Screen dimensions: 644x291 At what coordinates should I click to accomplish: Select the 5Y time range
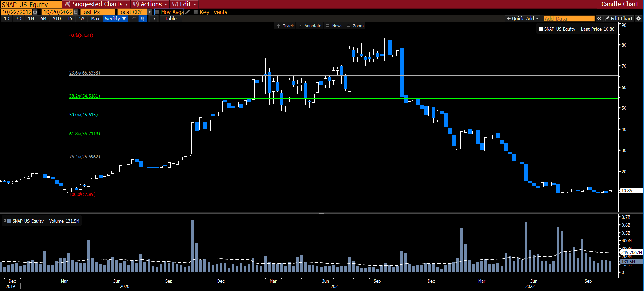(x=82, y=19)
